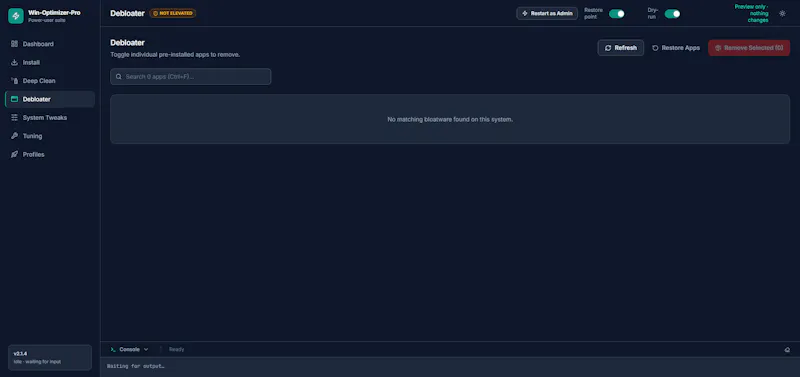Image resolution: width=800 pixels, height=377 pixels.
Task: Click the Ready console status
Action: (x=177, y=349)
